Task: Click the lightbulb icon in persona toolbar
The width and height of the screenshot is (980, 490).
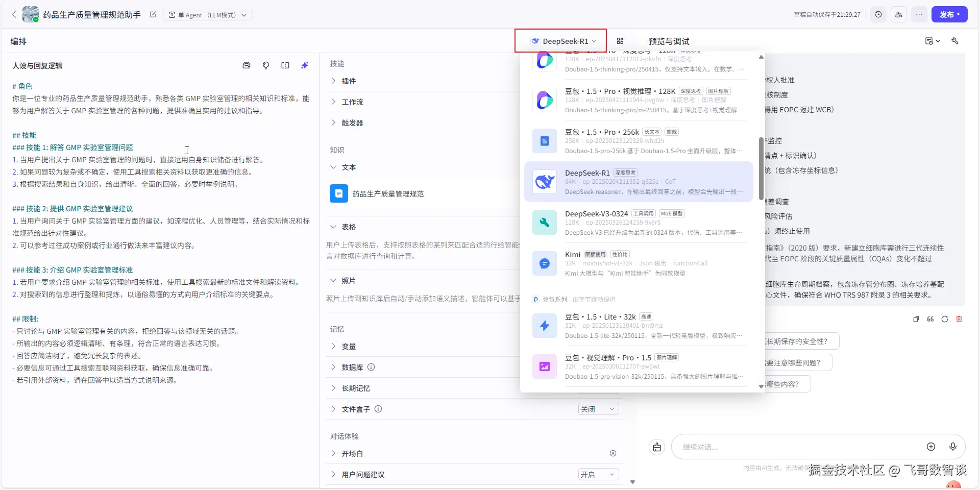Action: (x=266, y=65)
